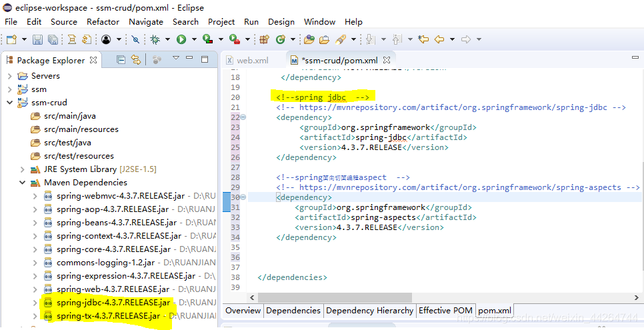
Task: Click the Next Annotation icon
Action: pos(371,39)
